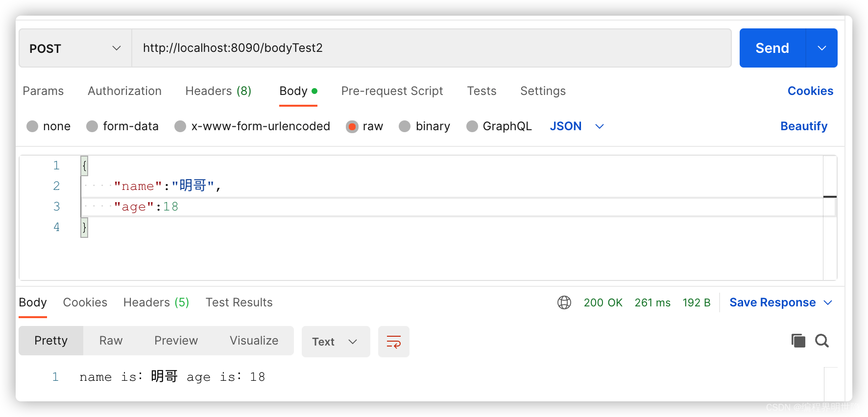Select the GraphQL radio option
This screenshot has height=417, width=868.
tap(472, 127)
